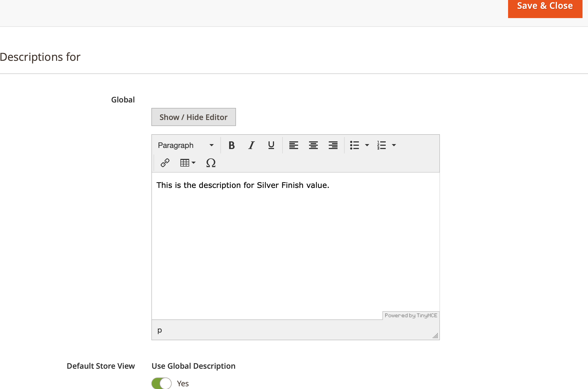Align text left

click(x=293, y=145)
